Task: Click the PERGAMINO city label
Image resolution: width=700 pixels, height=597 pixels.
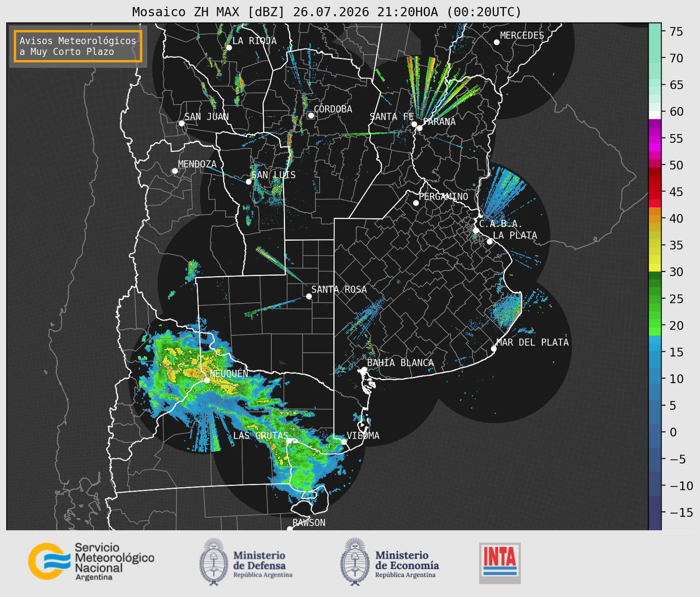Action: point(444,196)
